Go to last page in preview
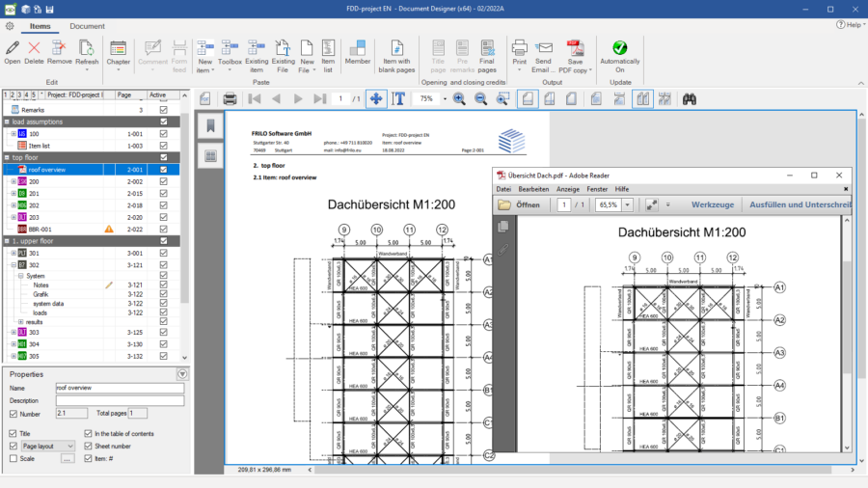This screenshot has width=868, height=488. point(320,99)
